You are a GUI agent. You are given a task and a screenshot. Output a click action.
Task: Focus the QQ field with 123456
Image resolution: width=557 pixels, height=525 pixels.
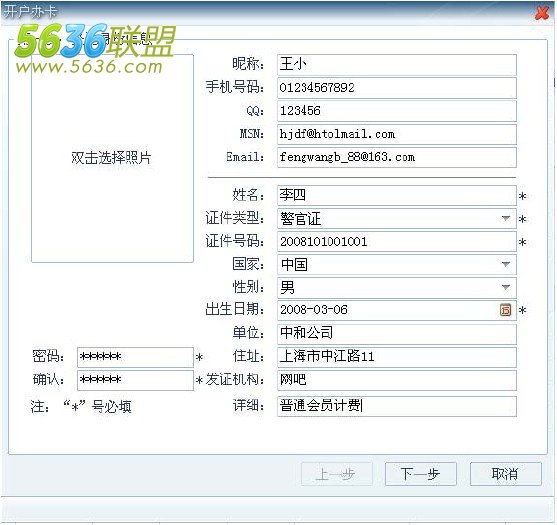pyautogui.click(x=397, y=111)
